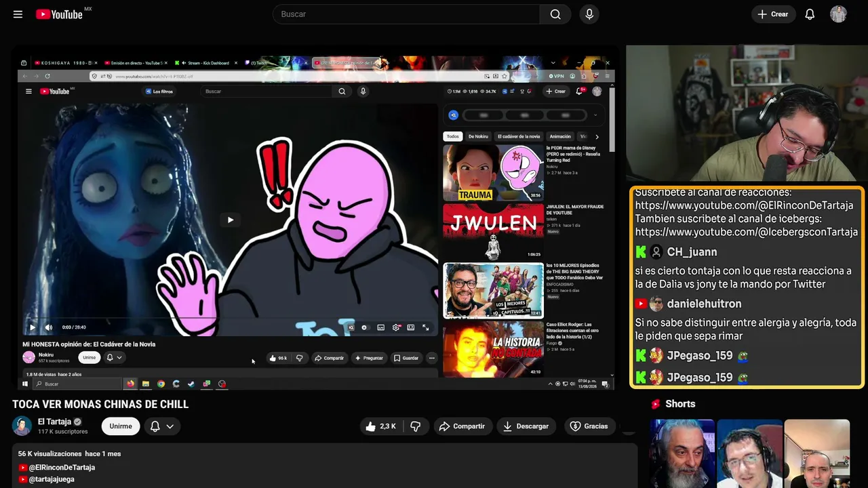Select the El cadáver de la novia chip
This screenshot has height=488, width=868.
(519, 137)
